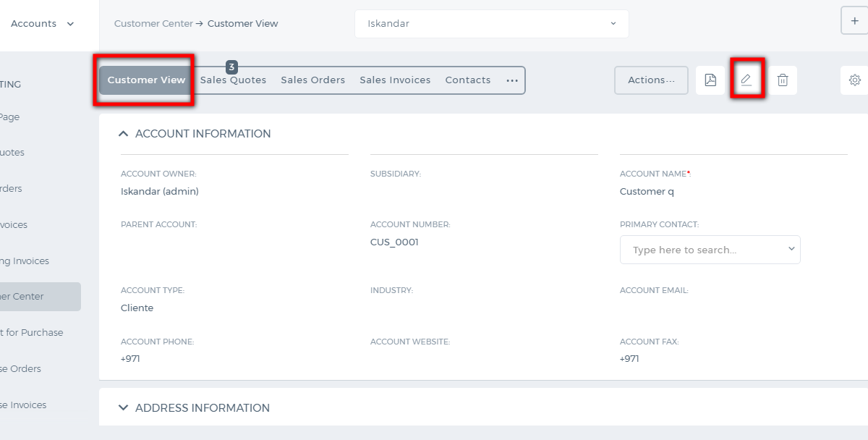Open Customer Center in sidebar
Image resolution: width=868 pixels, height=440 pixels.
click(41, 297)
